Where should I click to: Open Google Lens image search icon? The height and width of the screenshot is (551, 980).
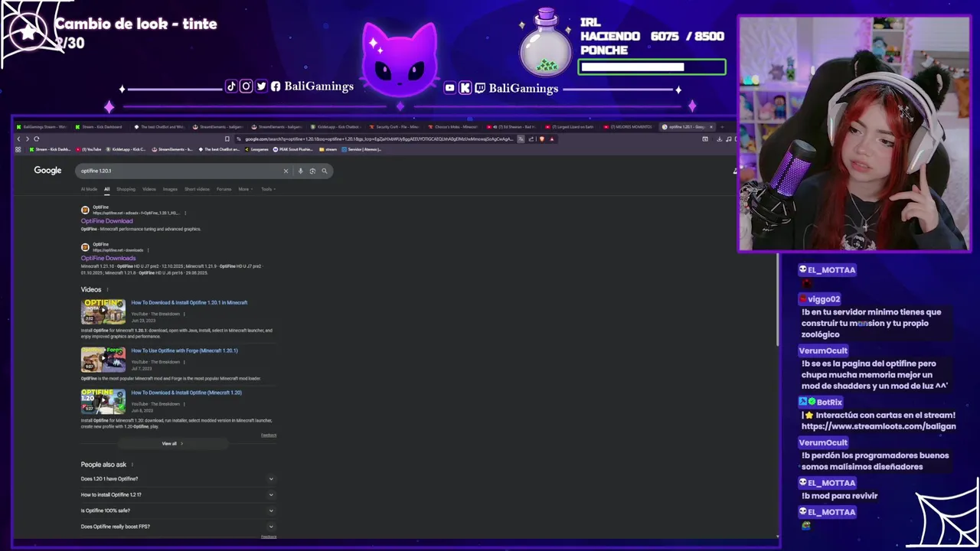pyautogui.click(x=312, y=171)
